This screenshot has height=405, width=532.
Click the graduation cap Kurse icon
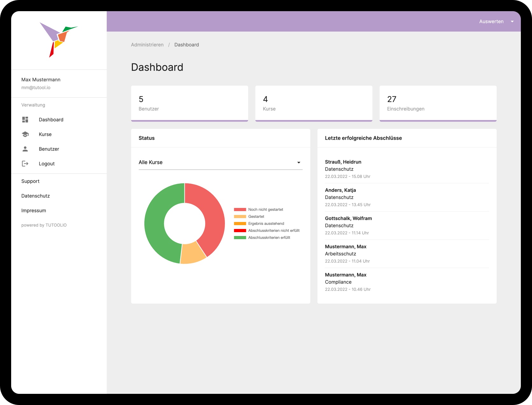(x=25, y=134)
